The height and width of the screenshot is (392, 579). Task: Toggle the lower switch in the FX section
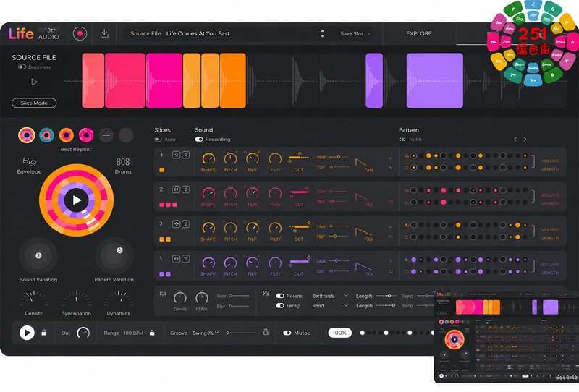coord(280,305)
